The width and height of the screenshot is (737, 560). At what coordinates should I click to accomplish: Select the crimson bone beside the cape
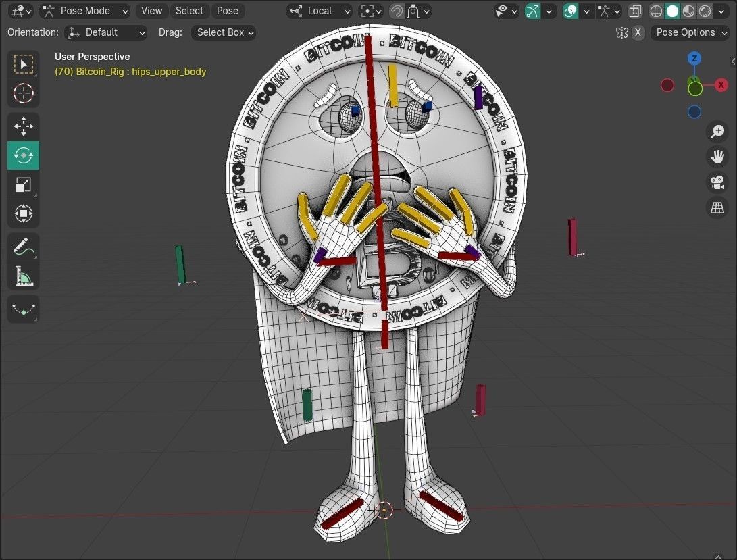tap(480, 400)
